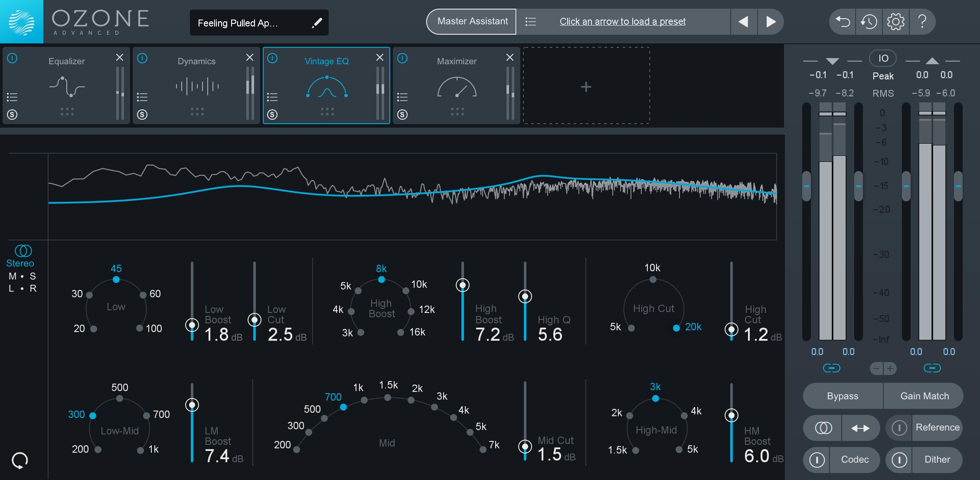The height and width of the screenshot is (480, 980).
Task: Solo the Dynamics module with S icon
Action: (x=142, y=115)
